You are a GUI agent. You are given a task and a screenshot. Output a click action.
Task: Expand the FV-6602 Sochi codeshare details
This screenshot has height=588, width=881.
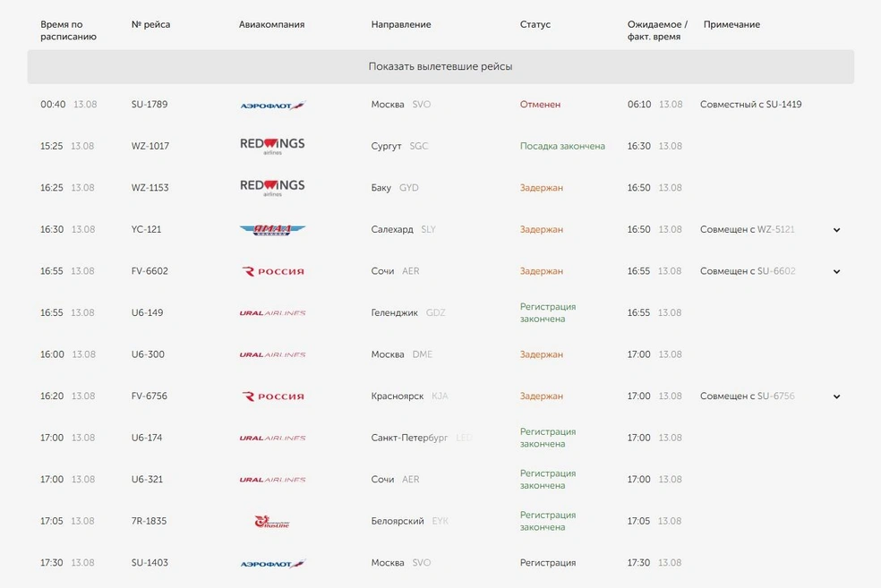click(x=836, y=271)
